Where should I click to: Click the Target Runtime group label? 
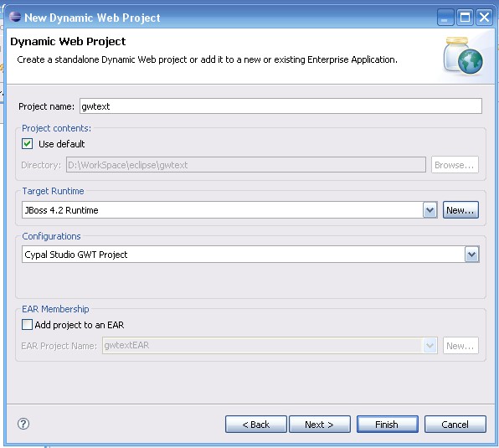point(53,191)
